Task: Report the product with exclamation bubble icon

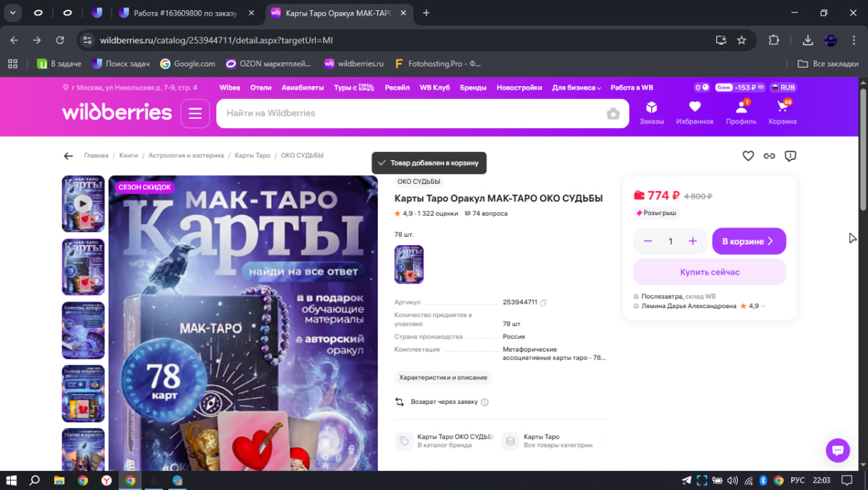Action: [790, 156]
